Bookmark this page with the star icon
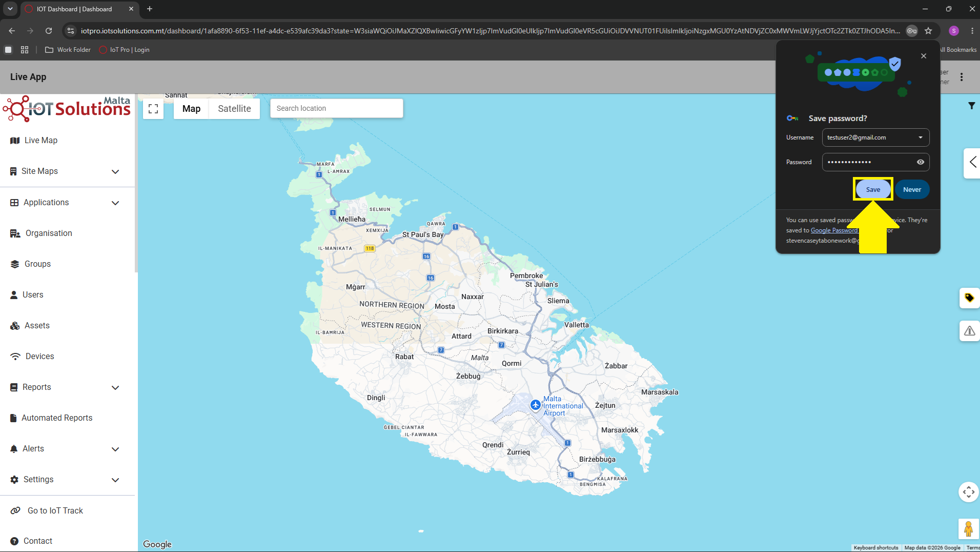The height and width of the screenshot is (552, 980). [928, 31]
